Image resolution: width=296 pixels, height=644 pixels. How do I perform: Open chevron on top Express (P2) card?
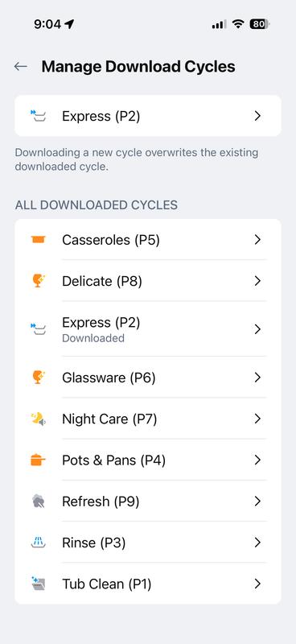coord(257,116)
